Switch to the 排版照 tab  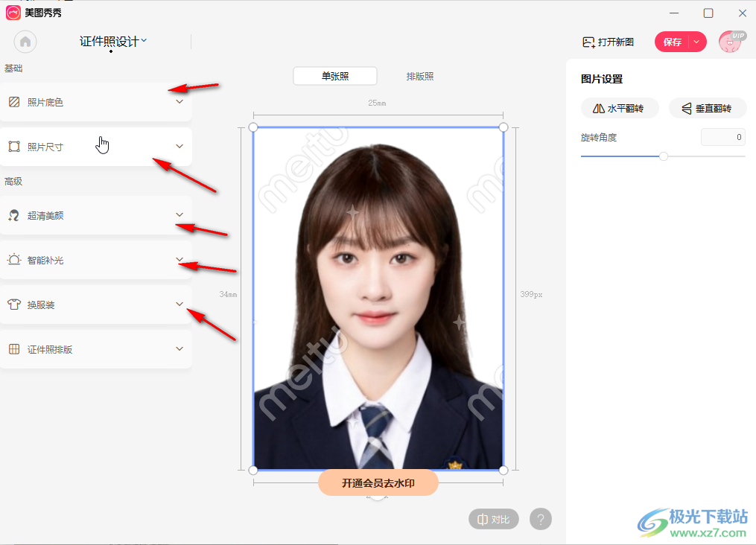click(x=419, y=75)
